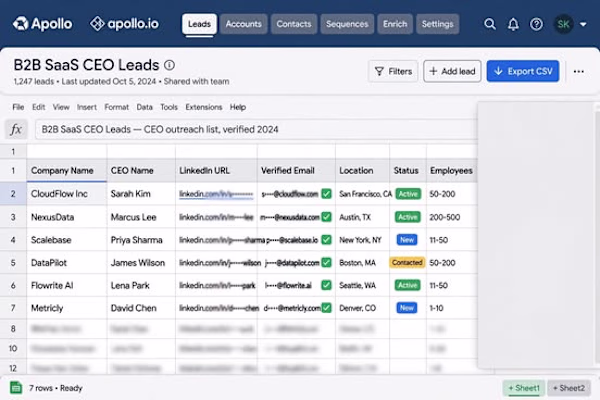
Task: Click the fx formula icon
Action: [x=16, y=129]
